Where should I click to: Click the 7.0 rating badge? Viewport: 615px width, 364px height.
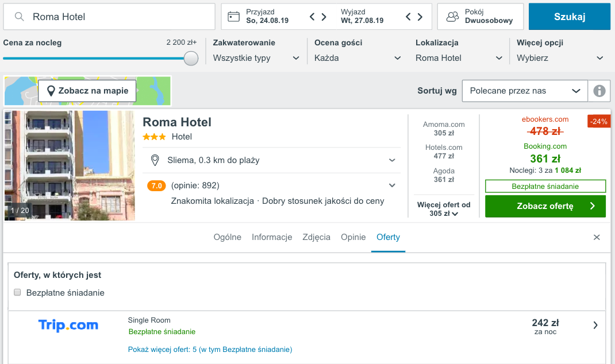[x=156, y=185]
